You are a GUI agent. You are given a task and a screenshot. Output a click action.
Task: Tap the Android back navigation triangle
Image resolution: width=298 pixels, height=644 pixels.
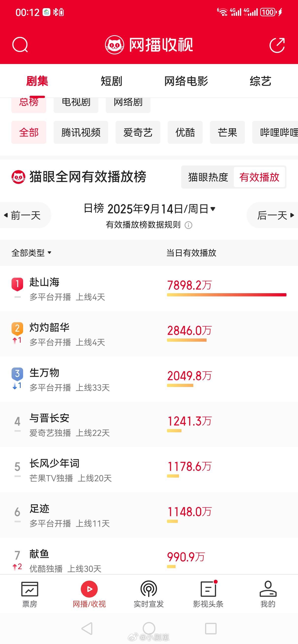(x=87, y=628)
